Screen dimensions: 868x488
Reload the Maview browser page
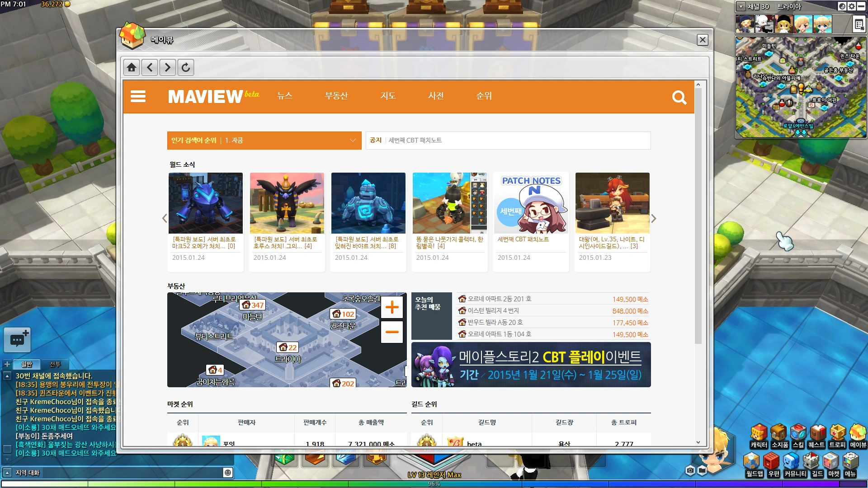click(185, 68)
